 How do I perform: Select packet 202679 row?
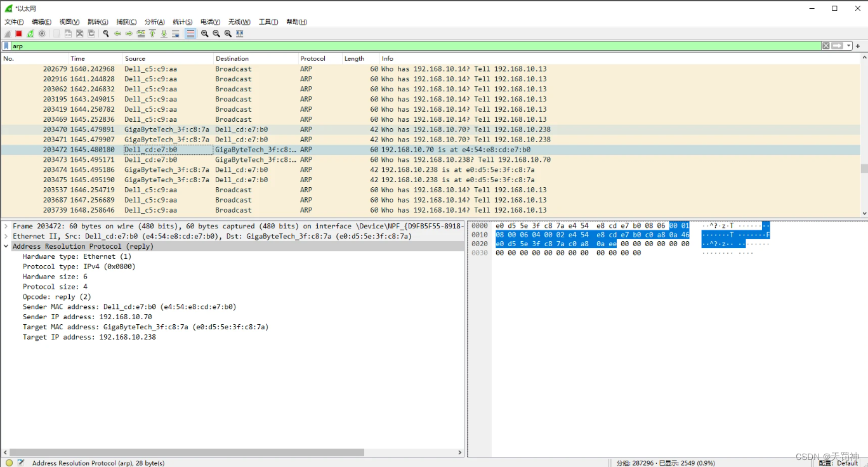tap(430, 69)
